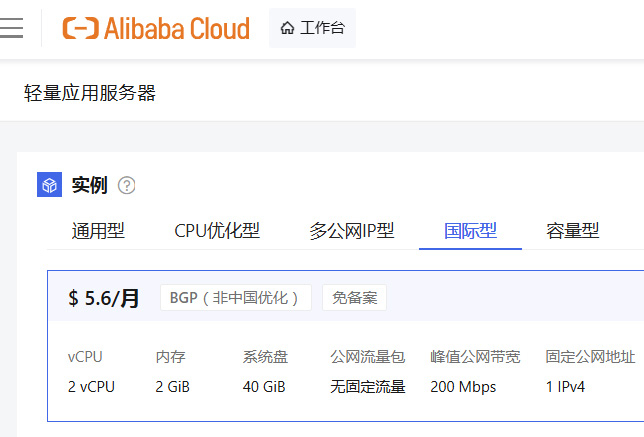644x437 pixels.
Task: Open the 工作台 home workbench button
Action: pos(312,28)
